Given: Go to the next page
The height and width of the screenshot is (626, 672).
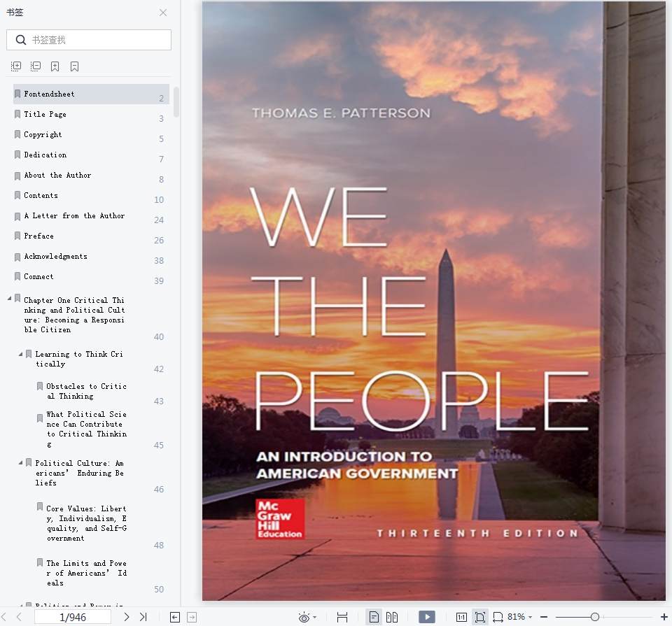Looking at the screenshot, I should [x=127, y=617].
